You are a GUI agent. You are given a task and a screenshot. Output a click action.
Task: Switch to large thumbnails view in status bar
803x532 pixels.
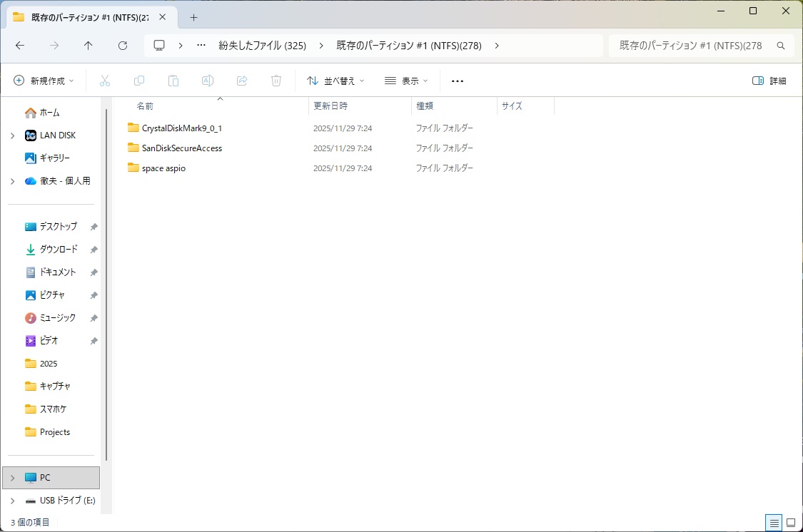[x=790, y=523]
